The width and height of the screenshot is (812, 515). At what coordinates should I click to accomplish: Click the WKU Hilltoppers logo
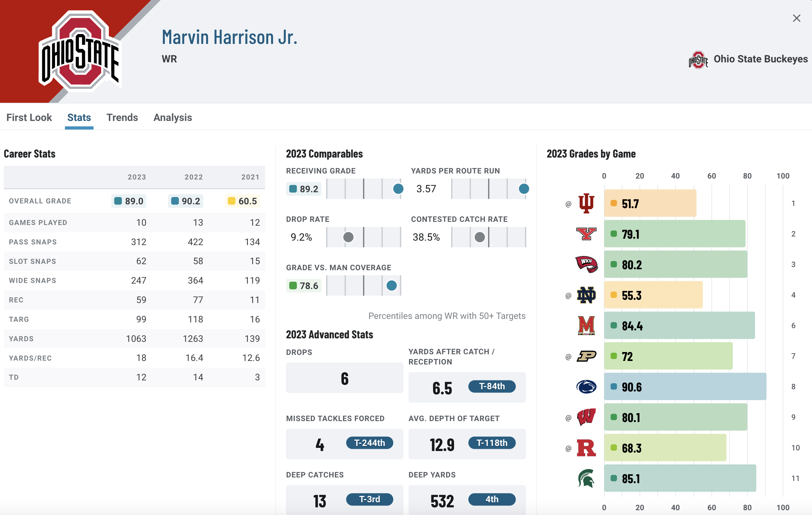point(586,265)
